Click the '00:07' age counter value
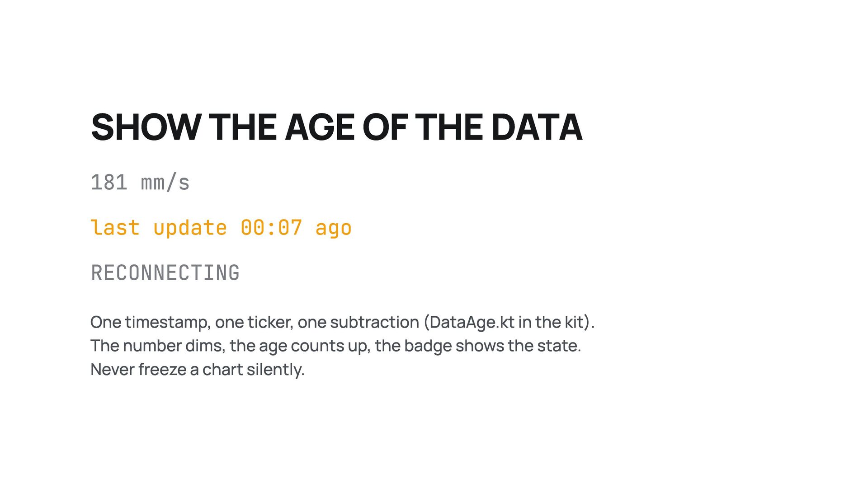 271,228
